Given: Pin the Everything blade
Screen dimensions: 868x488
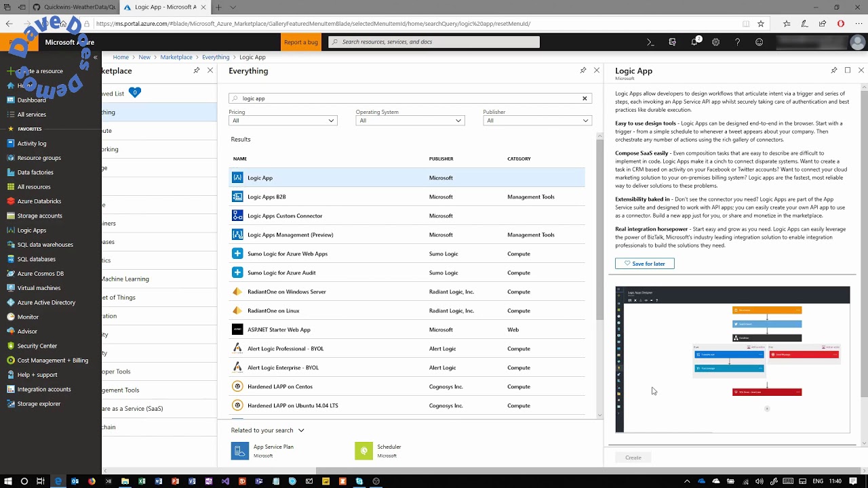Looking at the screenshot, I should (x=583, y=70).
